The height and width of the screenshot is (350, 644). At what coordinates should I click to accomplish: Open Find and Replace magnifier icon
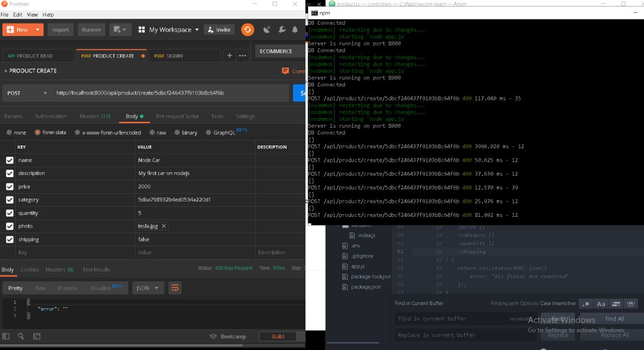point(21,337)
